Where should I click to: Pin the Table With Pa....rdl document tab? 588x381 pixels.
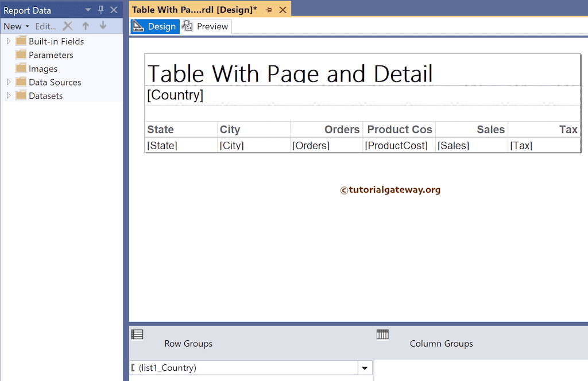[x=269, y=10]
